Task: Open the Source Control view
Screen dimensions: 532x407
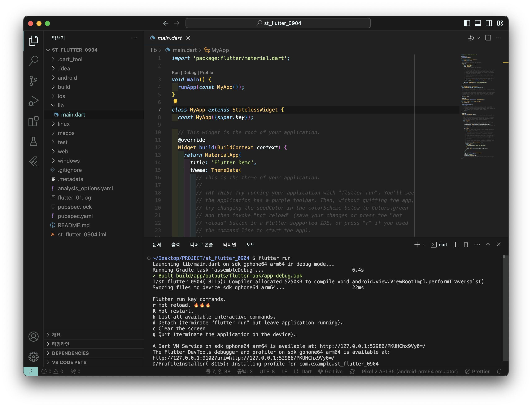Action: (33, 81)
